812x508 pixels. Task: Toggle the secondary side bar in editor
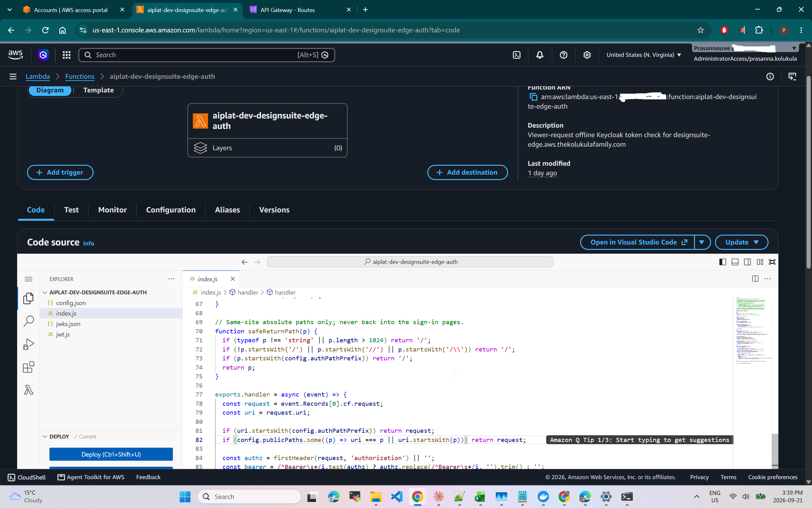747,262
